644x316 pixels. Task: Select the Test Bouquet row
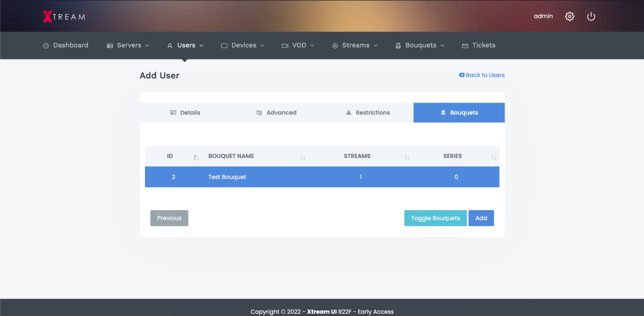pos(322,177)
